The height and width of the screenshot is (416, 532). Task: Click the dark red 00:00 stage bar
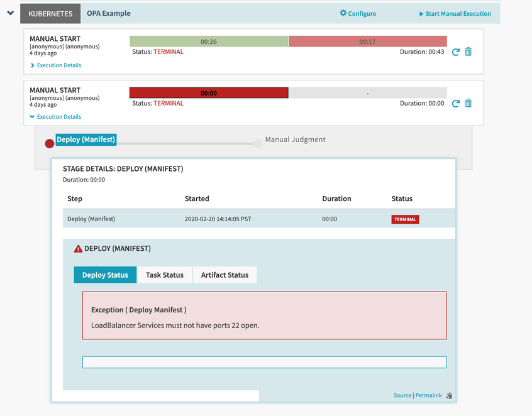[209, 93]
